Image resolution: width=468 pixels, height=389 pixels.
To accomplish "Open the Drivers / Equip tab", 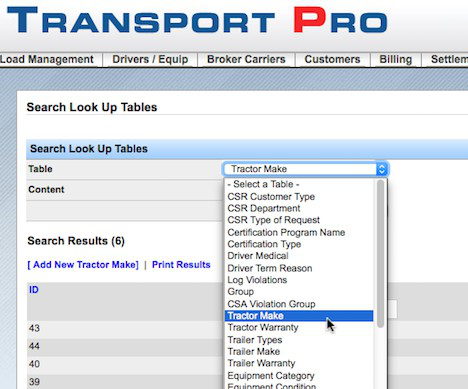I will (x=150, y=59).
